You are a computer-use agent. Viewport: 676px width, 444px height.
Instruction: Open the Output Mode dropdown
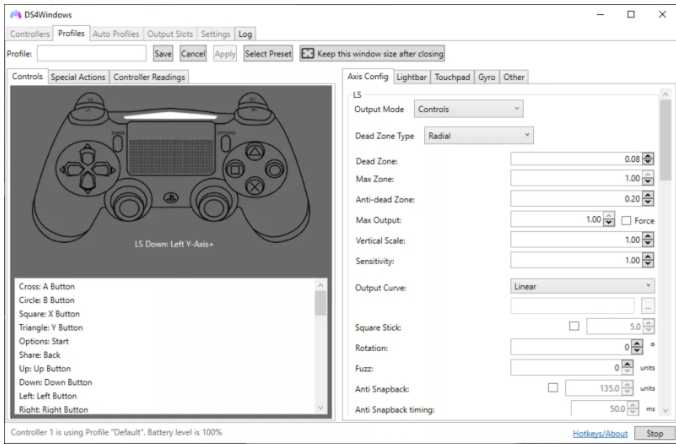pos(469,109)
